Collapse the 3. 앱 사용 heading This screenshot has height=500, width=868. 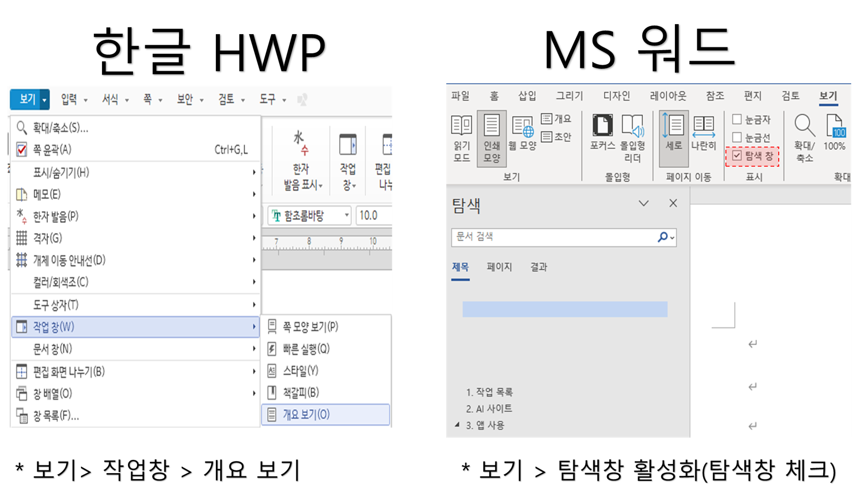[x=457, y=424]
